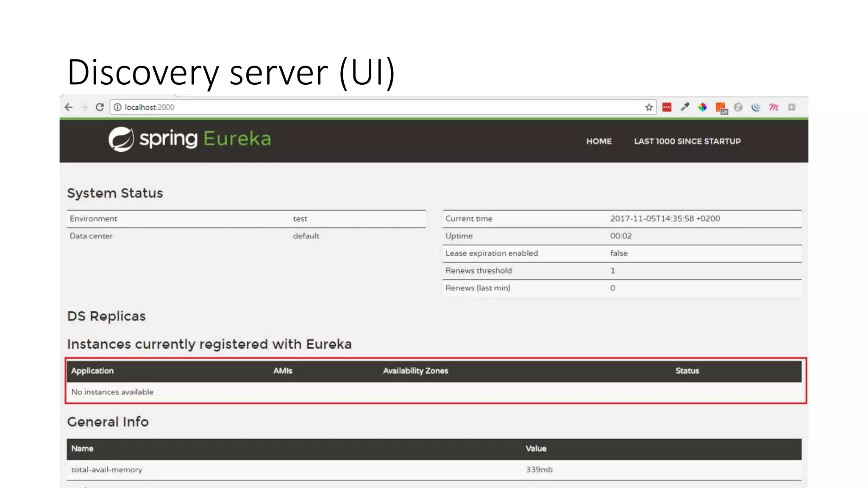
Task: Click the Data center label
Action: (91, 236)
